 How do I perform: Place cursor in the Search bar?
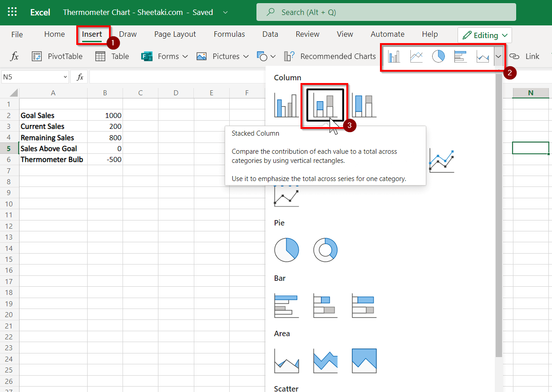(386, 12)
